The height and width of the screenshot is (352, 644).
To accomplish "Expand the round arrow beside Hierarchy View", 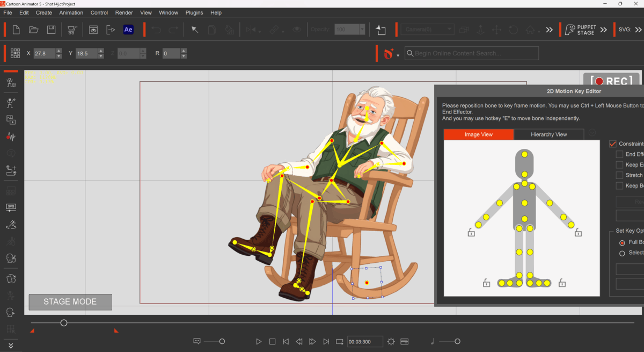I will pos(592,133).
